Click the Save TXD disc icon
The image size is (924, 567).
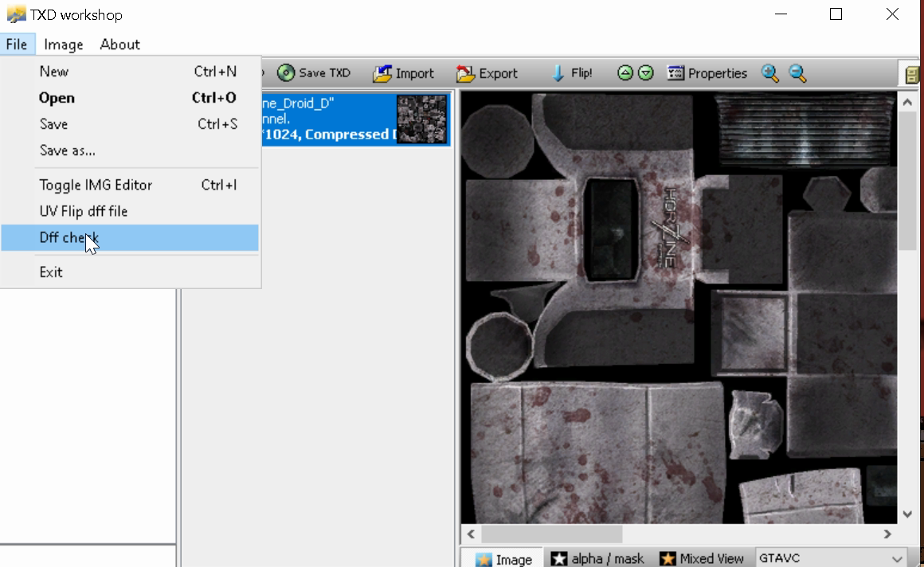[286, 73]
